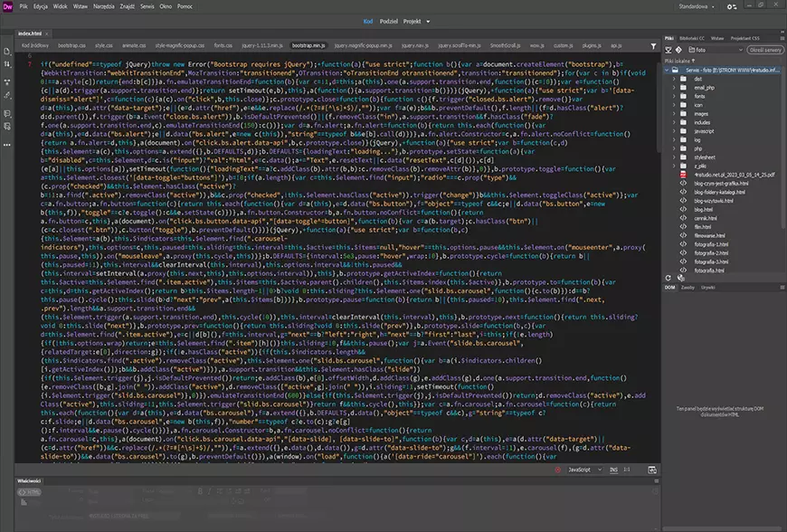Open the Pomoc menu
Image resolution: width=787 pixels, height=532 pixels.
(185, 6)
